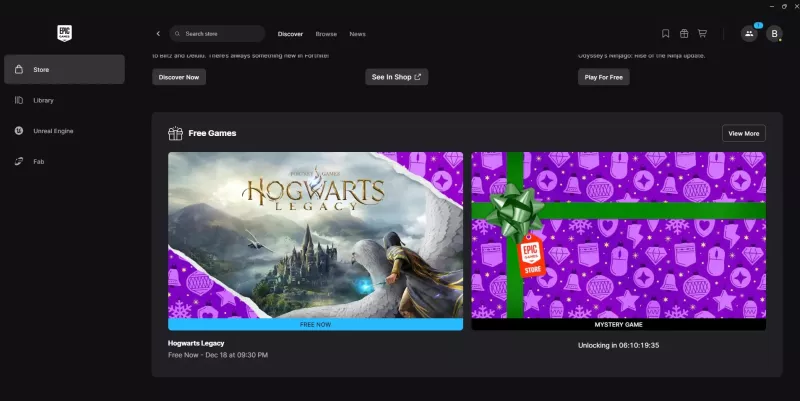The height and width of the screenshot is (401, 800).
Task: Click the Search store field
Action: [x=217, y=34]
